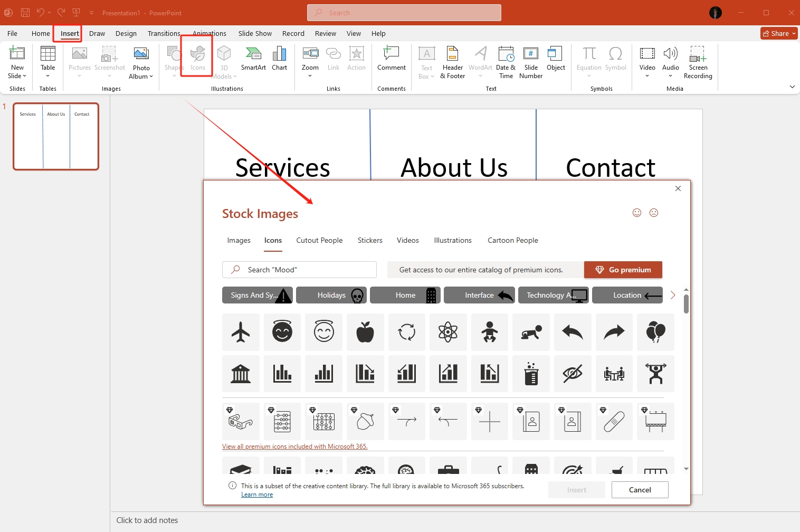Select slide 1 thumbnail
The height and width of the screenshot is (532, 800).
[x=56, y=137]
